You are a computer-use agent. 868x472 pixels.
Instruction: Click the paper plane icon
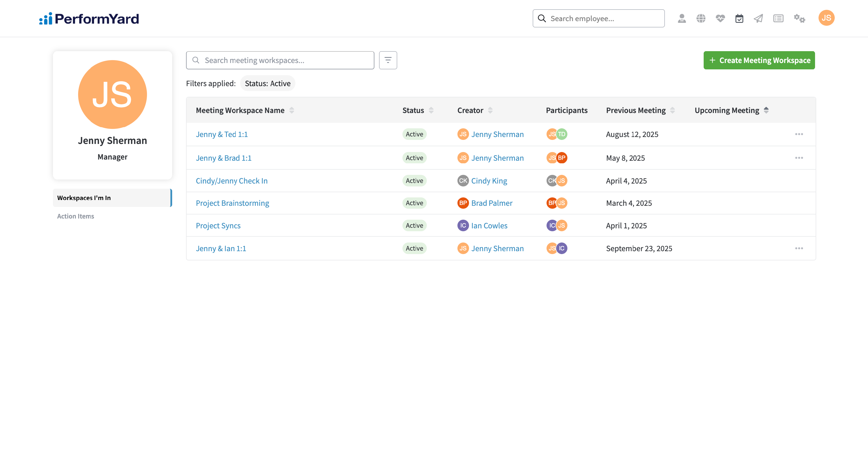pyautogui.click(x=758, y=18)
